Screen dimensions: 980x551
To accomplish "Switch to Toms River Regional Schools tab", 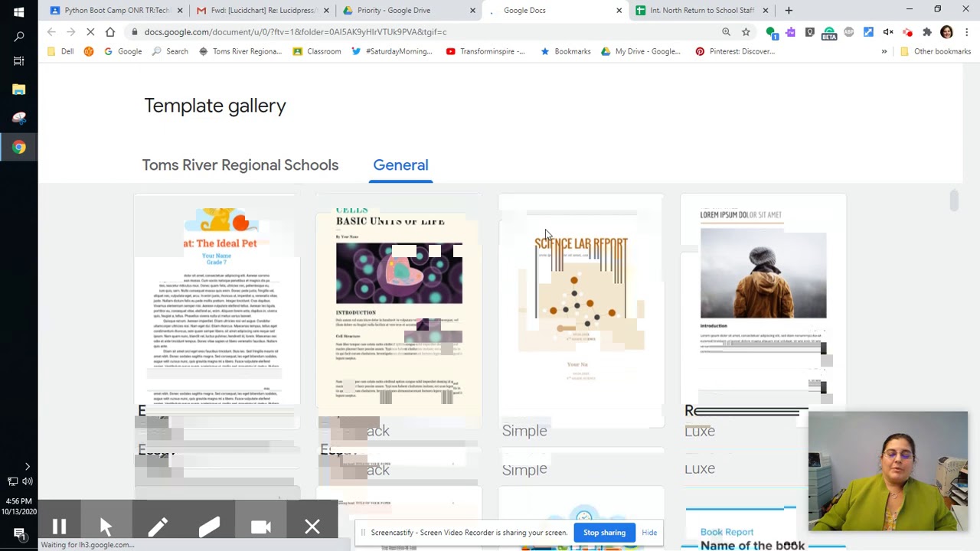I will (240, 165).
